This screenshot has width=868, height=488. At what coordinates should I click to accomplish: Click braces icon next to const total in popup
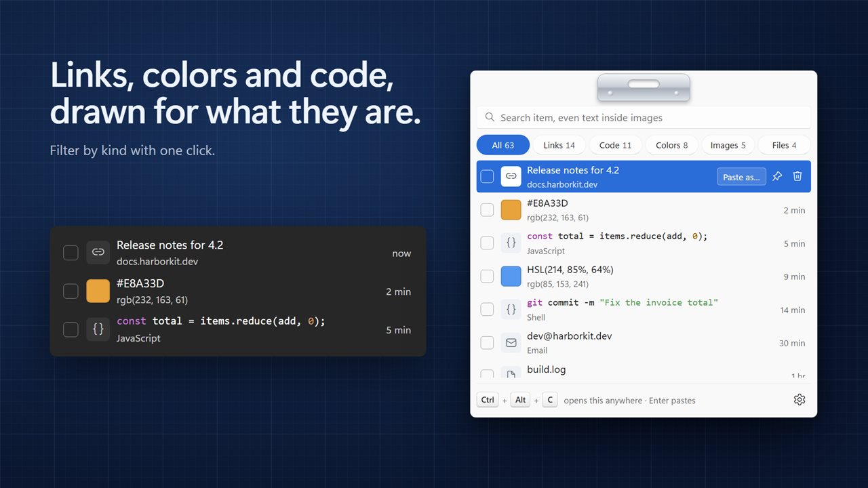511,243
